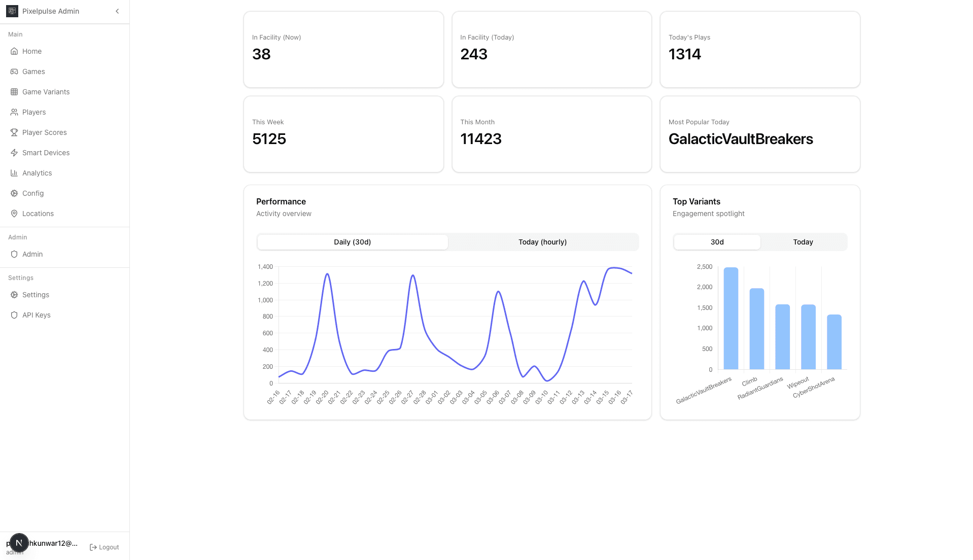Select the Daily (30d) performance tab
The height and width of the screenshot is (560, 973).
pos(352,242)
